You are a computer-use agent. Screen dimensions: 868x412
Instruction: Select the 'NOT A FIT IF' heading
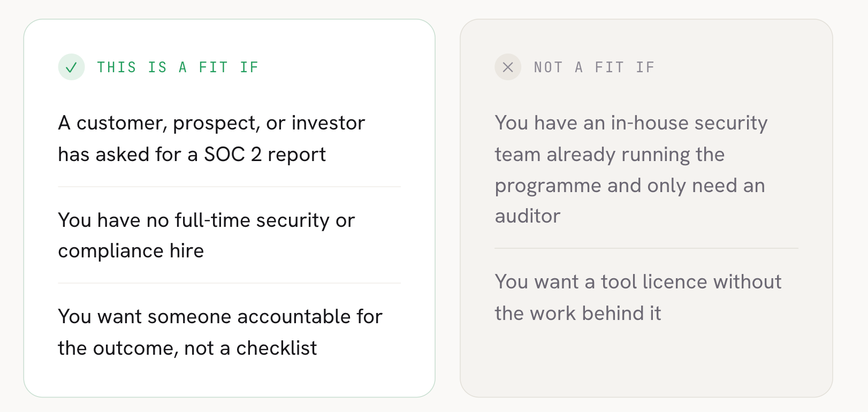tap(595, 67)
